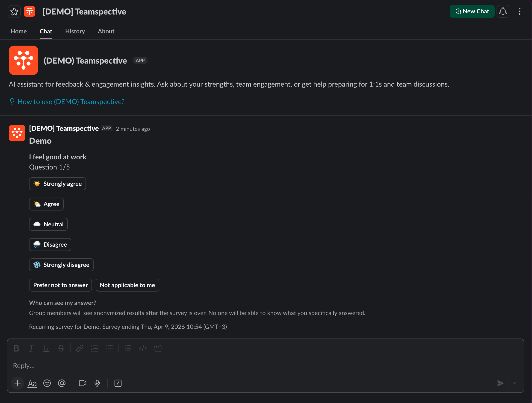Toggle italic formatting in composer
This screenshot has height=403, width=532.
coord(31,348)
